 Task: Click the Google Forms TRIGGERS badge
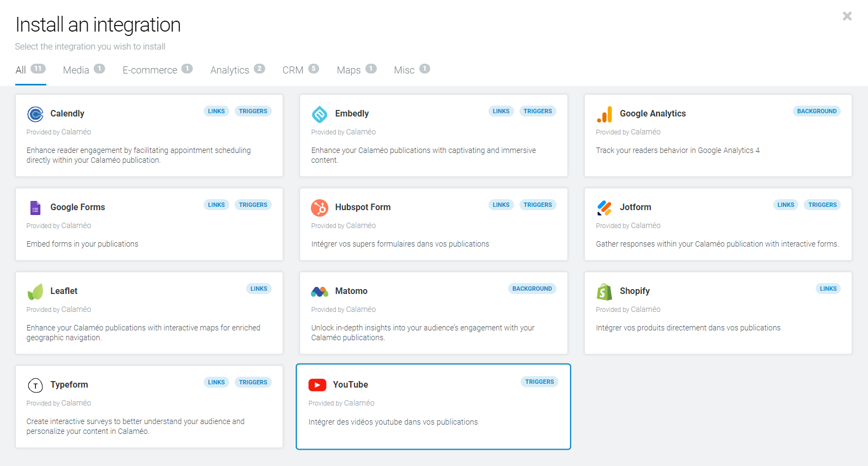253,205
